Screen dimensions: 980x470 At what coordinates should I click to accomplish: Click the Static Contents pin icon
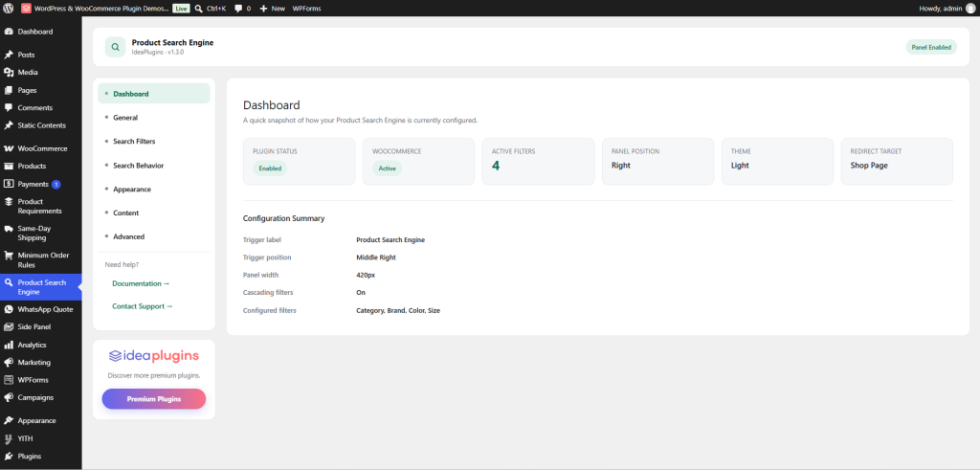click(x=9, y=125)
